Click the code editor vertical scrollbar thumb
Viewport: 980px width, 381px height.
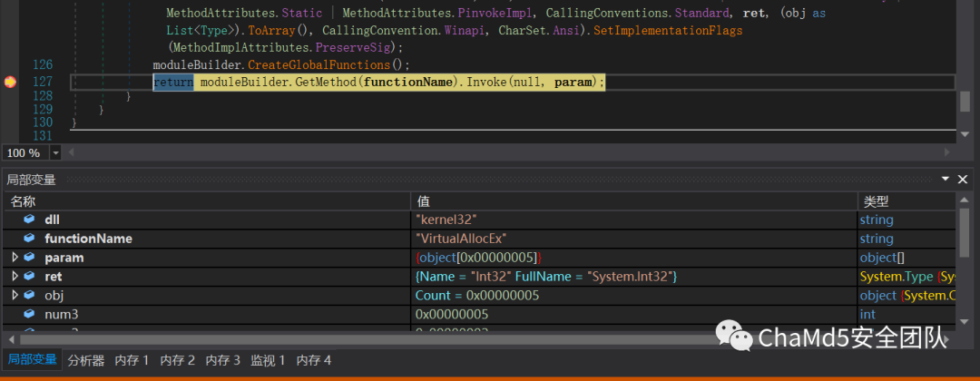[965, 102]
